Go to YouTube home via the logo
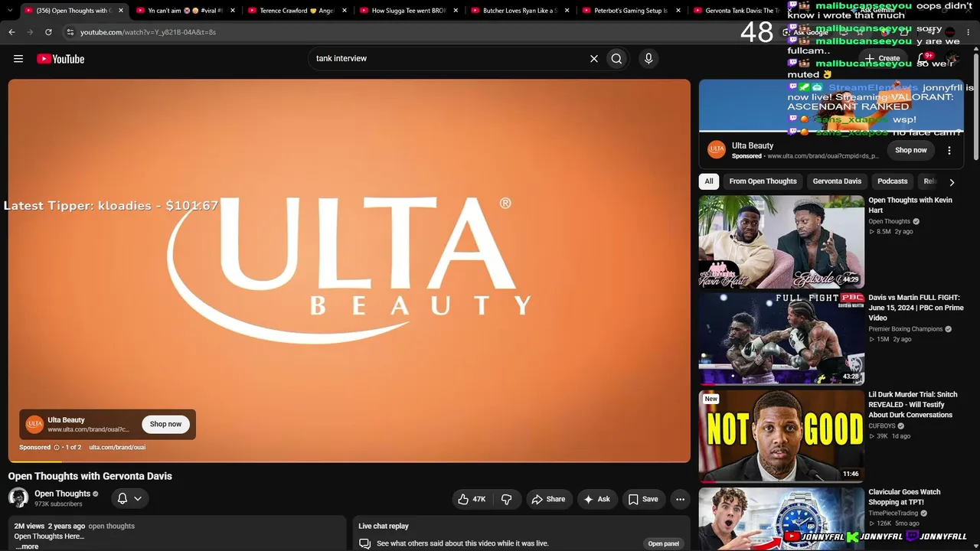The width and height of the screenshot is (980, 551). tap(60, 59)
